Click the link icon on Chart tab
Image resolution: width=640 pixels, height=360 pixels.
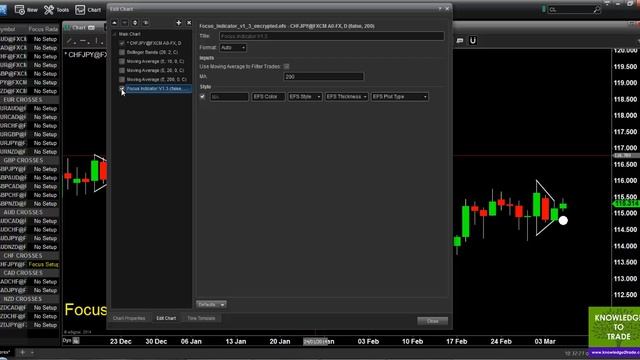pyautogui.click(x=91, y=28)
